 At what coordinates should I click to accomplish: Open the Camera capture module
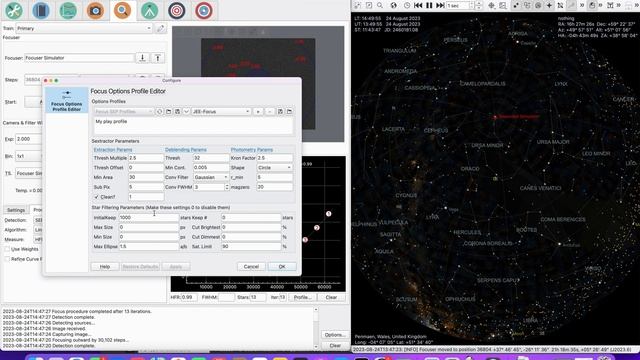coord(95,11)
